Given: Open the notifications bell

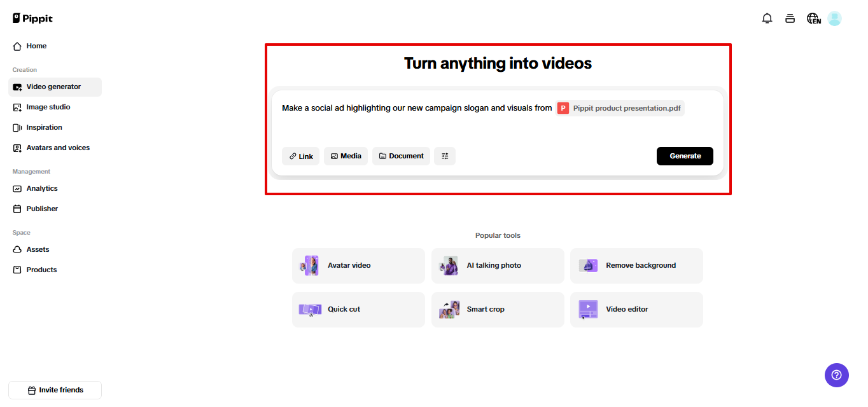Looking at the screenshot, I should (x=767, y=18).
